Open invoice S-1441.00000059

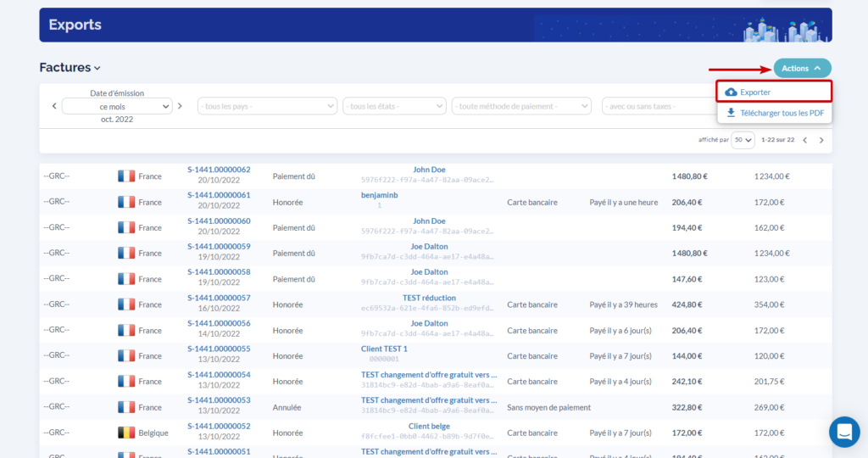219,247
